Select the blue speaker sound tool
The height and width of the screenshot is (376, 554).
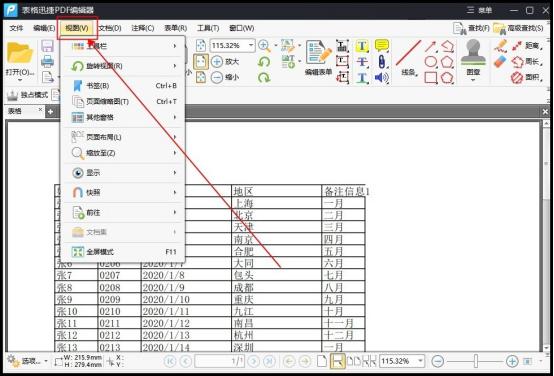[382, 77]
